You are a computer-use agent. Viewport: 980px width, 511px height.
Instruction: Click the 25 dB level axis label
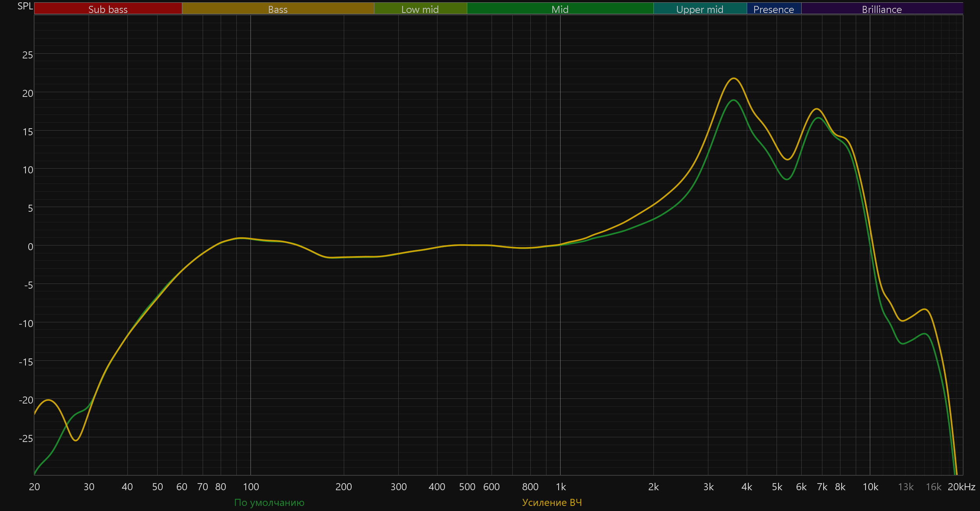pyautogui.click(x=27, y=55)
